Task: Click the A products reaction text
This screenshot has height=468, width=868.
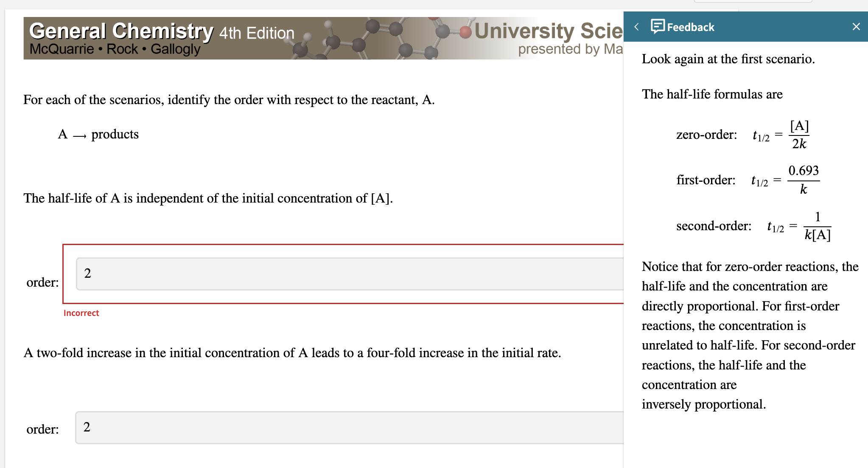Action: click(99, 134)
